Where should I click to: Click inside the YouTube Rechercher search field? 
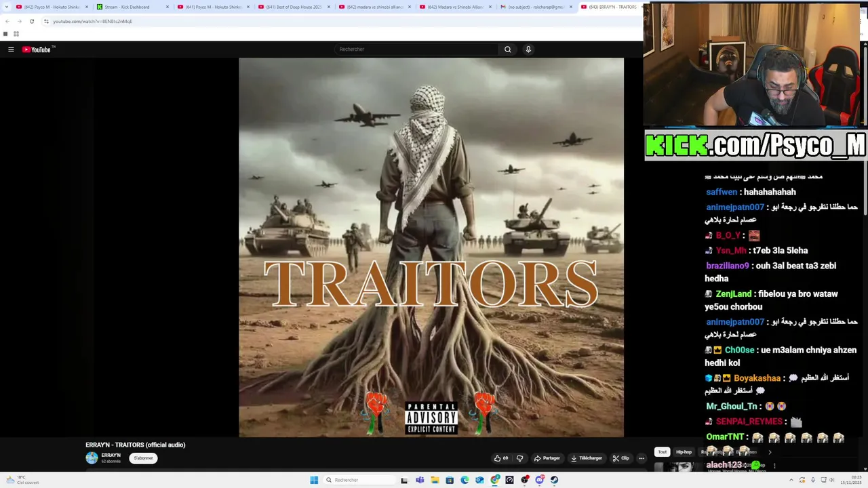coord(416,49)
